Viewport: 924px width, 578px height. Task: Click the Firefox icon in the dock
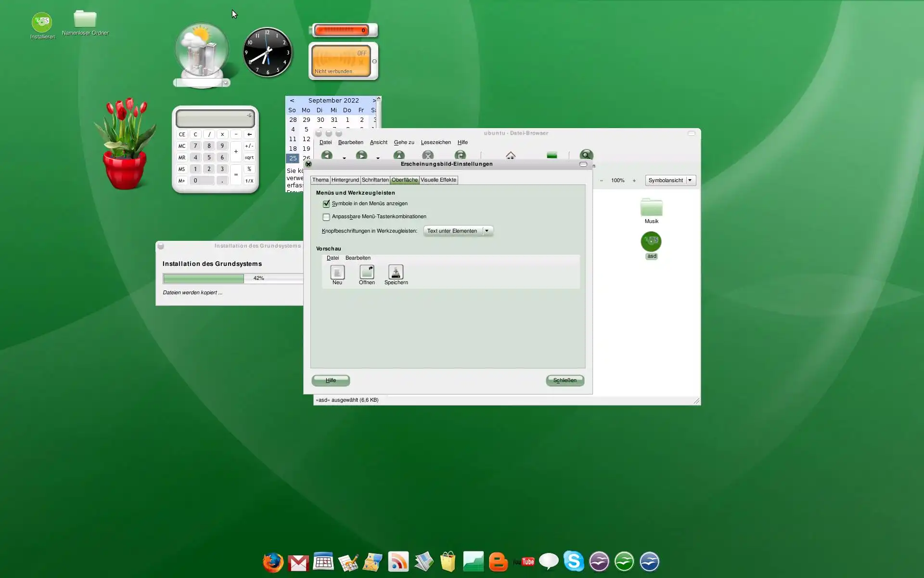(273, 562)
